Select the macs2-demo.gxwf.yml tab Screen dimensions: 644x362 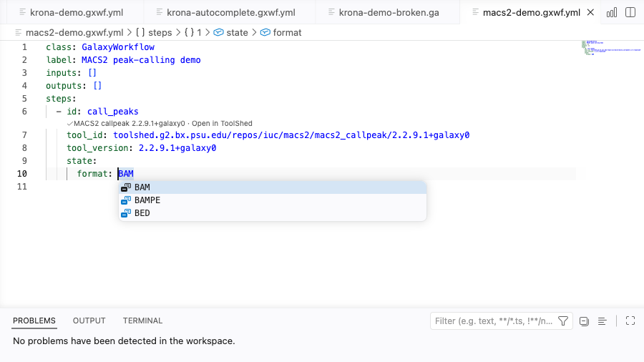pyautogui.click(x=531, y=12)
